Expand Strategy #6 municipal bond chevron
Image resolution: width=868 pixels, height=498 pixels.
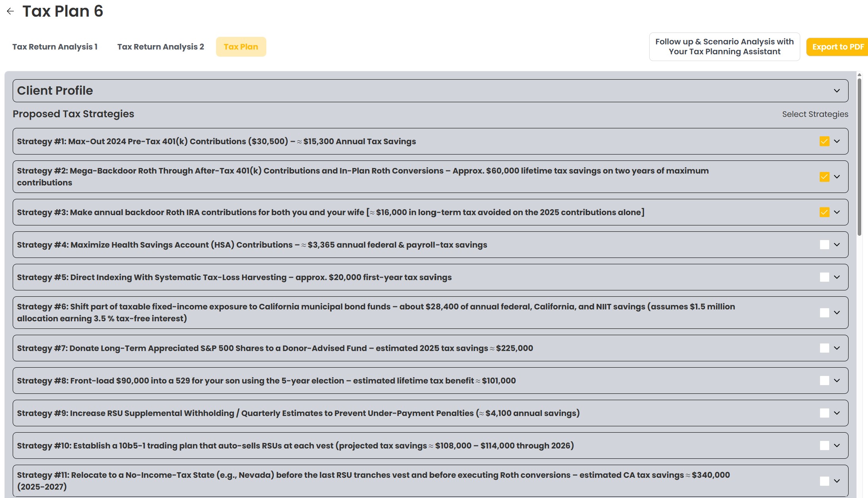pos(837,313)
